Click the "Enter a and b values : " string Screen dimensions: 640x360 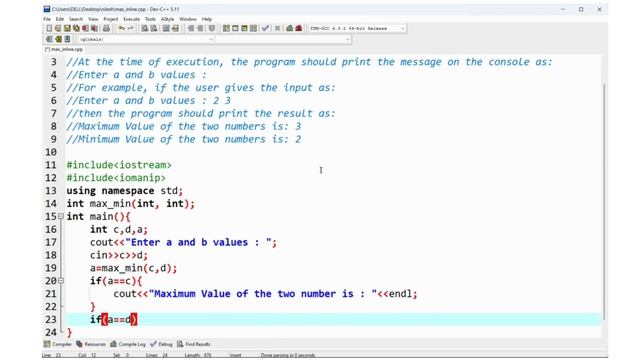[198, 242]
